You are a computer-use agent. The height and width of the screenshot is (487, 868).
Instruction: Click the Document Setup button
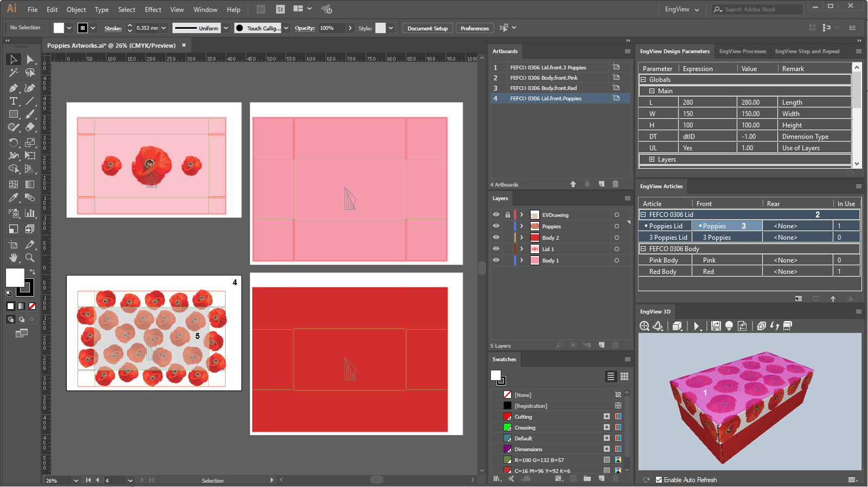click(427, 28)
